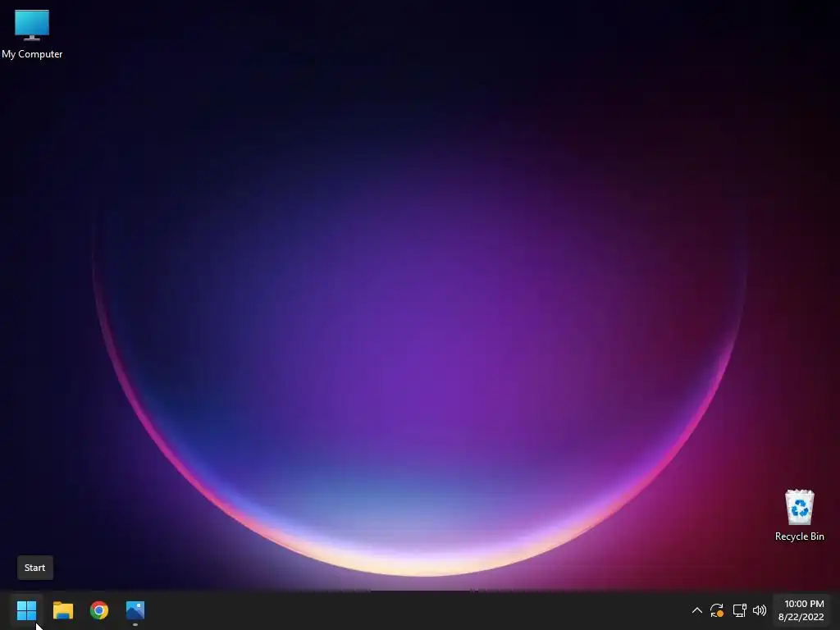Open the Photos app in taskbar
This screenshot has width=840, height=630.
(x=135, y=610)
